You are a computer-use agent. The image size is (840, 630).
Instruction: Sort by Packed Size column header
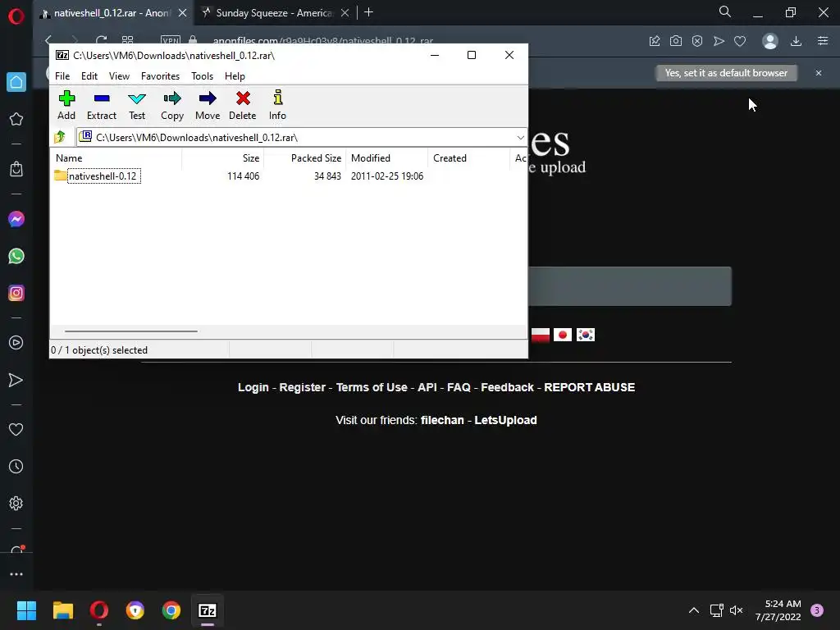[305, 158]
